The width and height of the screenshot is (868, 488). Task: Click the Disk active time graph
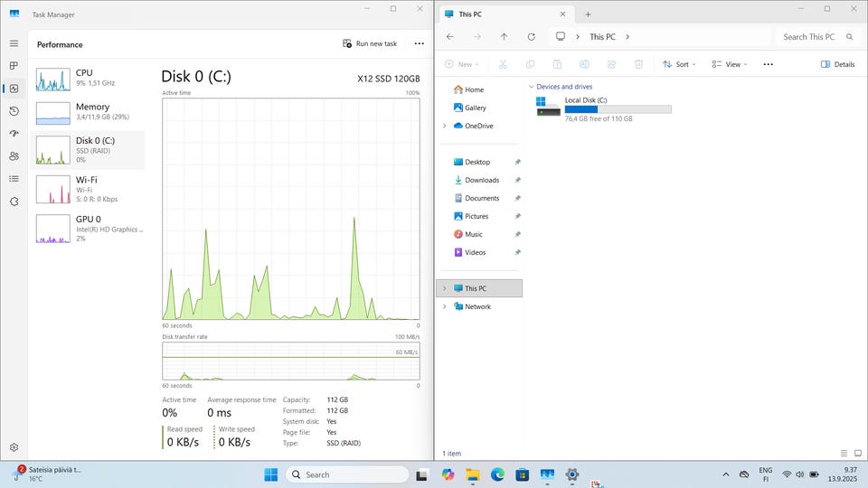pos(290,209)
